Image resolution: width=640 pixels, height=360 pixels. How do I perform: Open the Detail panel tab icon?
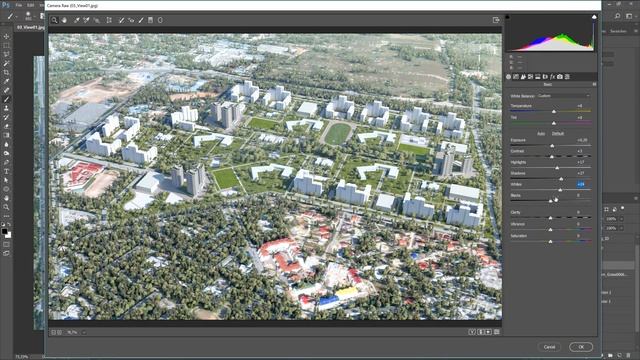tap(523, 77)
